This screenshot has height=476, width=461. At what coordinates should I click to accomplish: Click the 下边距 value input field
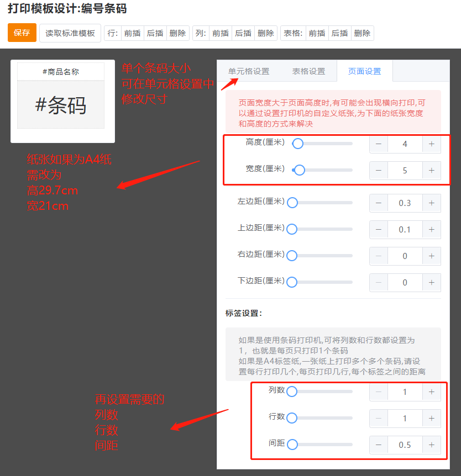point(405,283)
